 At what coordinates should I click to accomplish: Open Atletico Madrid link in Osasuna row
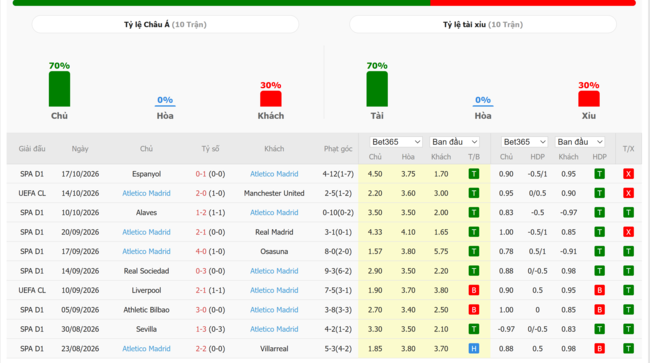[x=146, y=252]
